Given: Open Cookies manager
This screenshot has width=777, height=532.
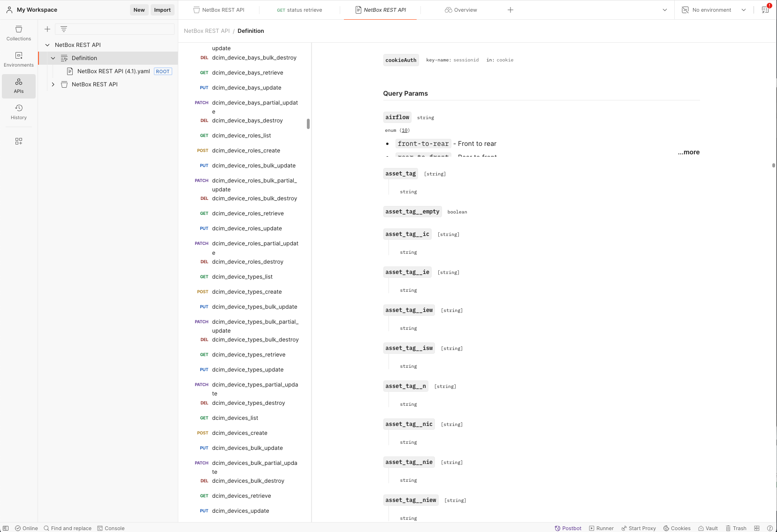Looking at the screenshot, I should (x=677, y=528).
